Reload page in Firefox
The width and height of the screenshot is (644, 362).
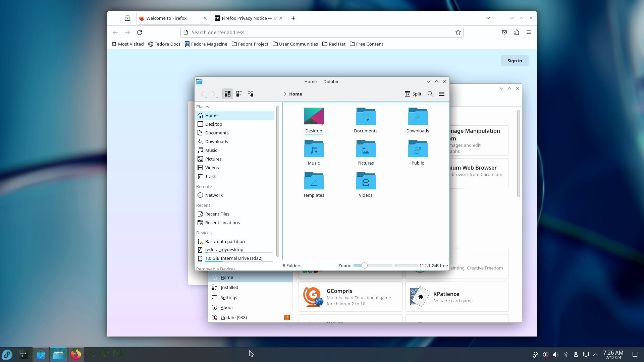[x=140, y=32]
